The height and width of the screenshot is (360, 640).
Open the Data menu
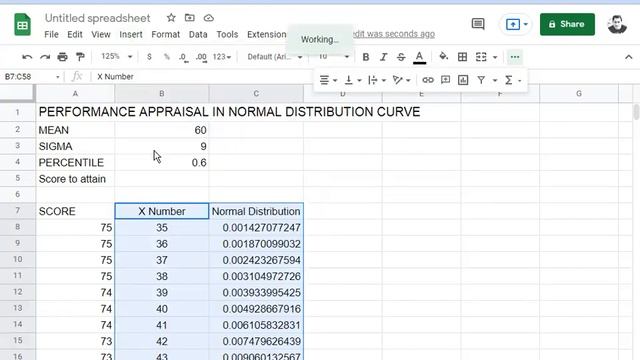(198, 34)
